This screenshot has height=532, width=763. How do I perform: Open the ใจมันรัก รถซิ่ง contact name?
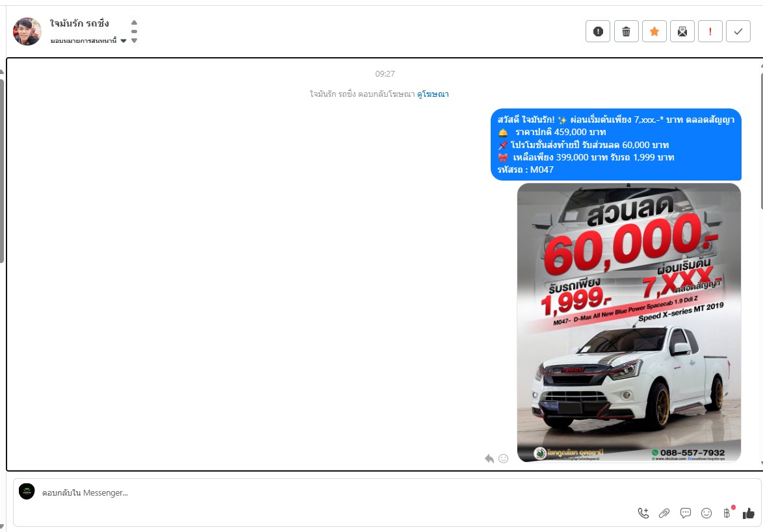(79, 23)
